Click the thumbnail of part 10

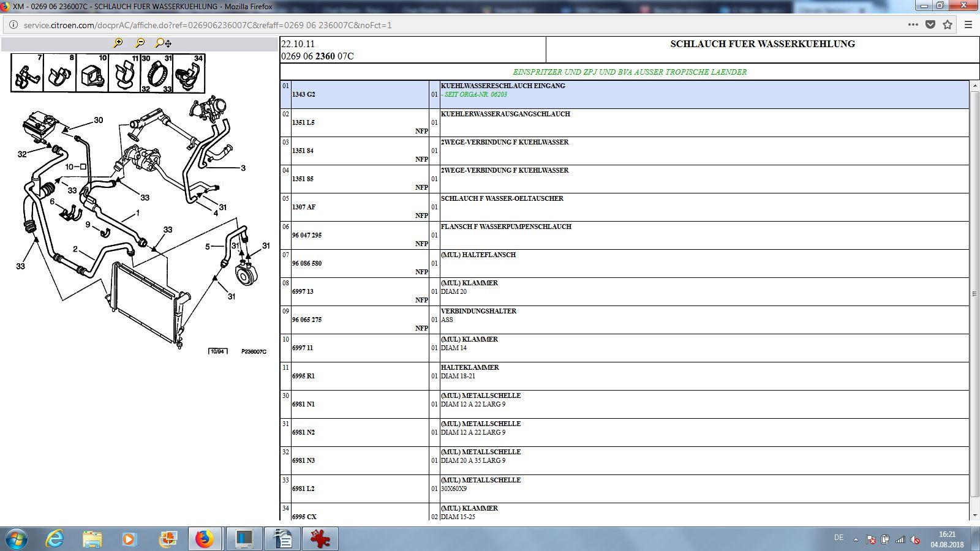[x=92, y=73]
